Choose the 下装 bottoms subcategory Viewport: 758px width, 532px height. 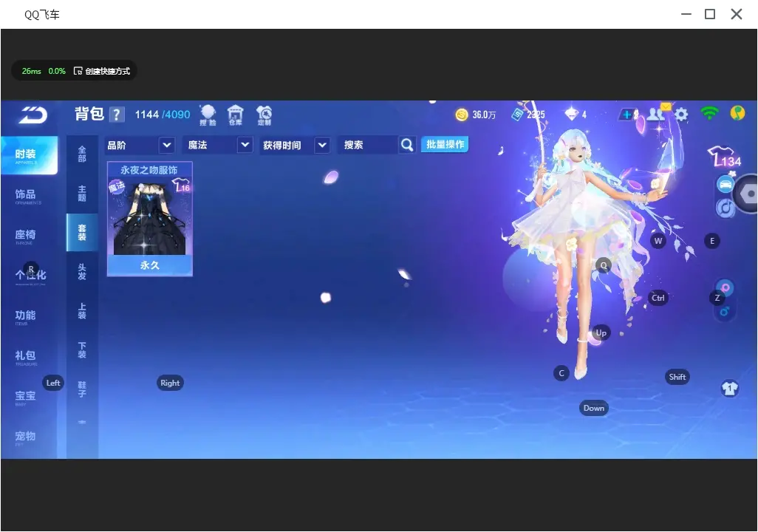click(82, 350)
